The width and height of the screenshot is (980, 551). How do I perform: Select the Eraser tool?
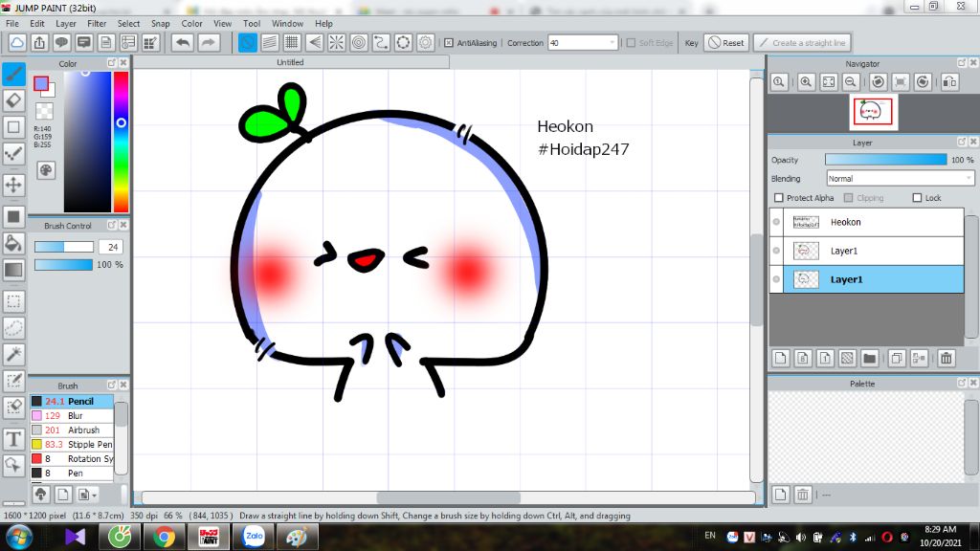13,99
